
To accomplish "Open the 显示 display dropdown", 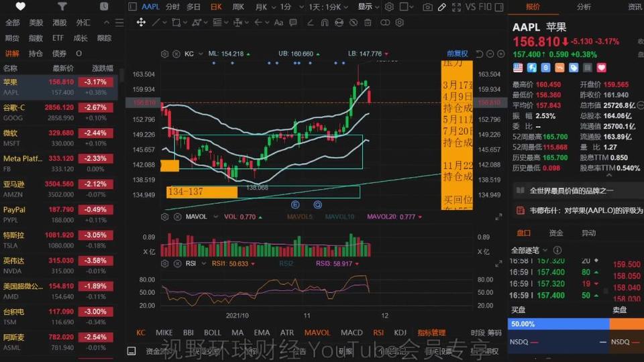I will (368, 7).
